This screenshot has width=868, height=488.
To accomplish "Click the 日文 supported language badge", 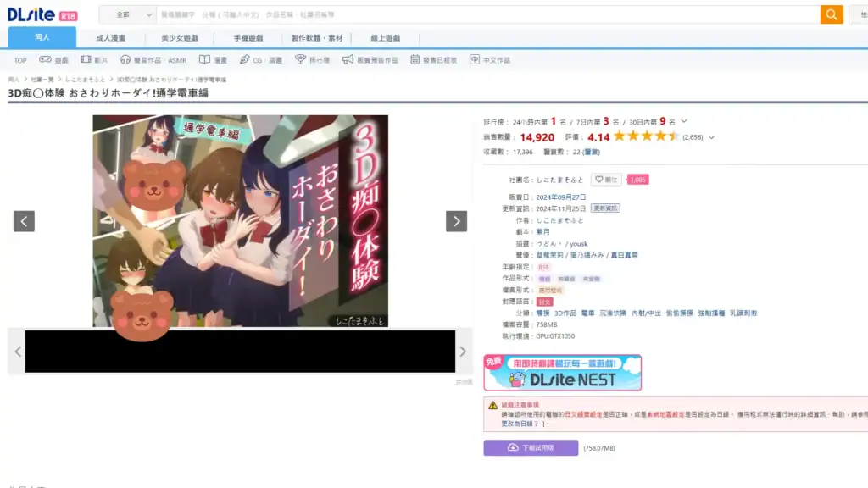I will click(544, 302).
